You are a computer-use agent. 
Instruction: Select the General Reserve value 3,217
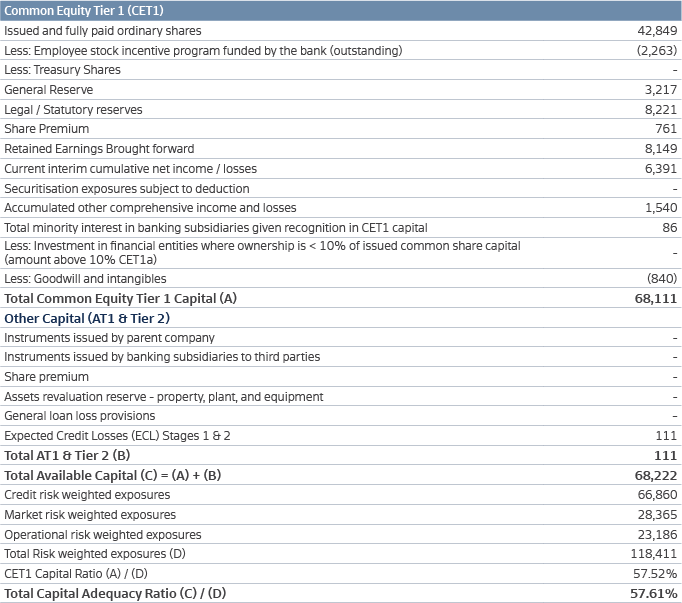pyautogui.click(x=661, y=90)
